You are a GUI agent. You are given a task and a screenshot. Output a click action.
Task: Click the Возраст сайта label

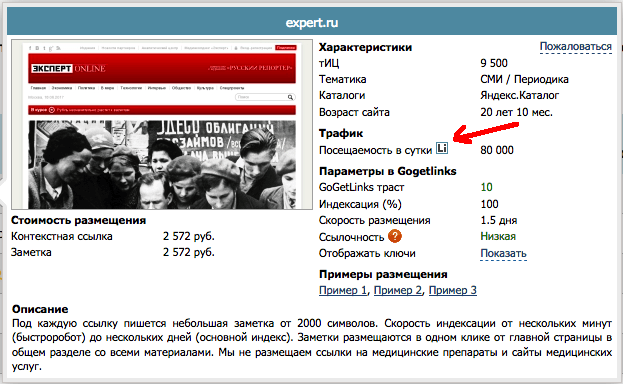(354, 112)
